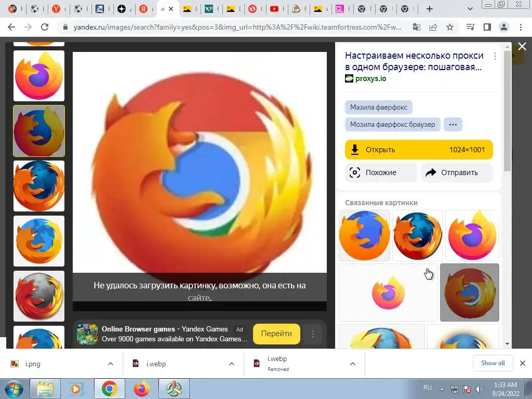This screenshot has height=399, width=532.
Task: Select the pink-purple Firefox logo thumbnail in left strip
Action: [38, 76]
